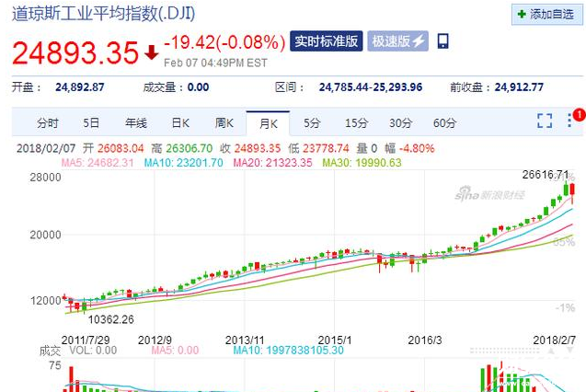The image size is (586, 392).
Task: Click the red notification badge showing 1
Action: pos(580,115)
